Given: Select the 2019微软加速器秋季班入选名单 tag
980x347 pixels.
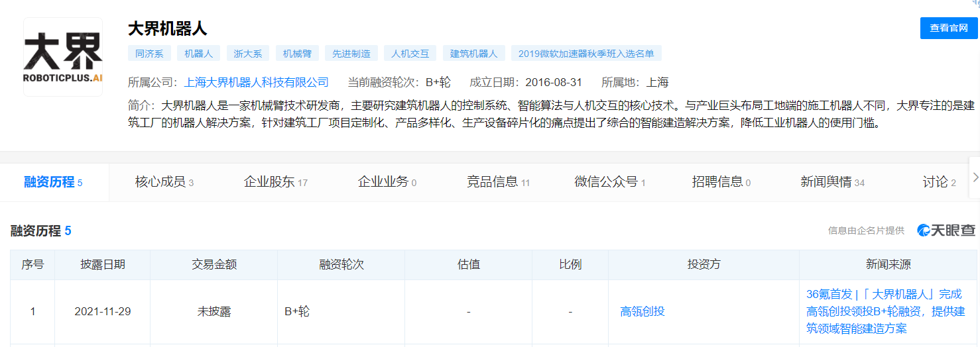Looking at the screenshot, I should click(586, 54).
